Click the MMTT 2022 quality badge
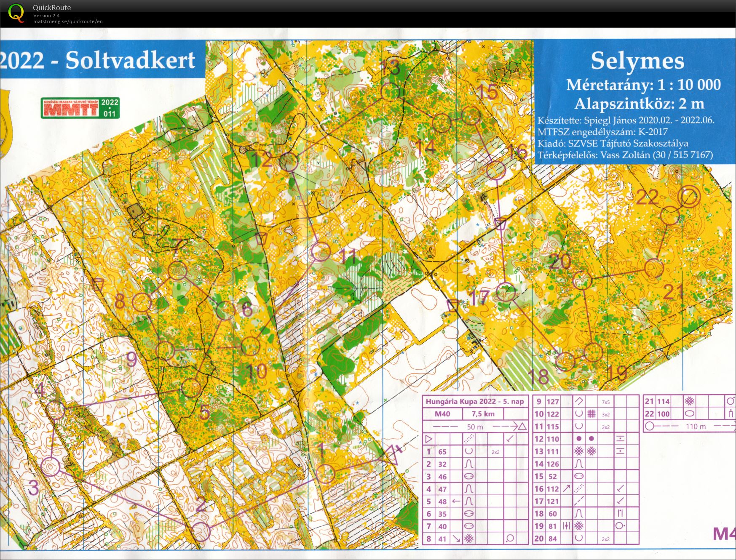This screenshot has height=560, width=736. click(80, 108)
